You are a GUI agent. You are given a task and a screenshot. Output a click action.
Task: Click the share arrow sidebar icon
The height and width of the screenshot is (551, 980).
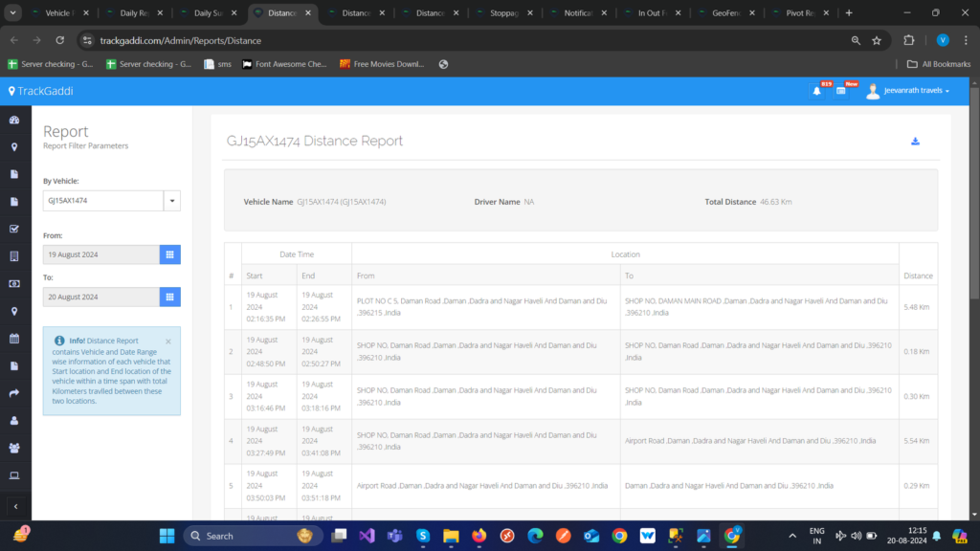click(14, 393)
